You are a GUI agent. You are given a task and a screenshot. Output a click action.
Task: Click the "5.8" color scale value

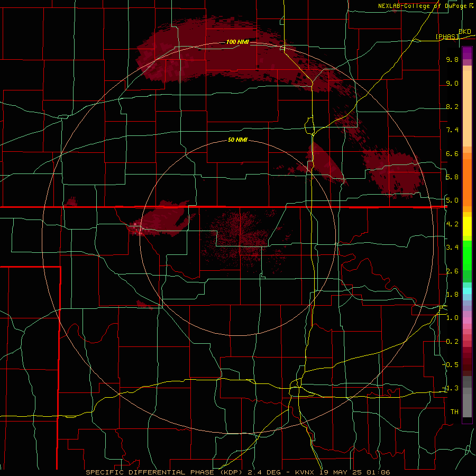[x=452, y=177]
